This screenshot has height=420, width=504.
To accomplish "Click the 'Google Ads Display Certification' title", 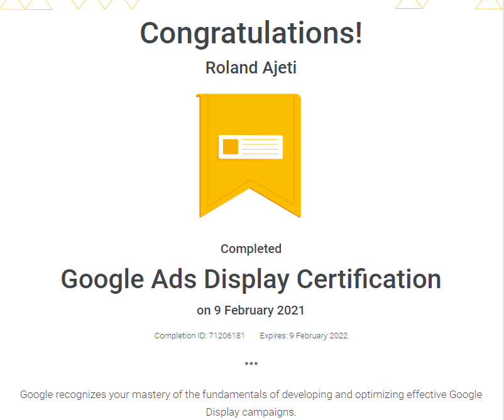I will click(x=251, y=279).
